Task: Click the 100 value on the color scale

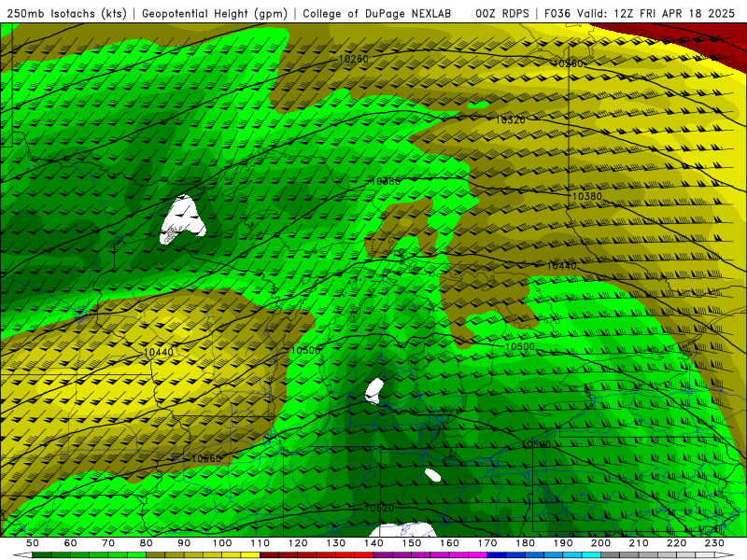Action: pos(222,543)
